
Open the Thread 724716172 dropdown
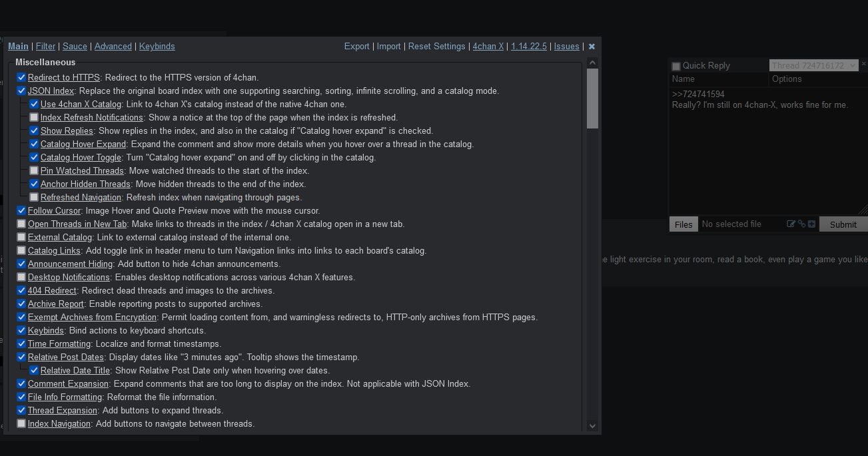click(x=813, y=65)
